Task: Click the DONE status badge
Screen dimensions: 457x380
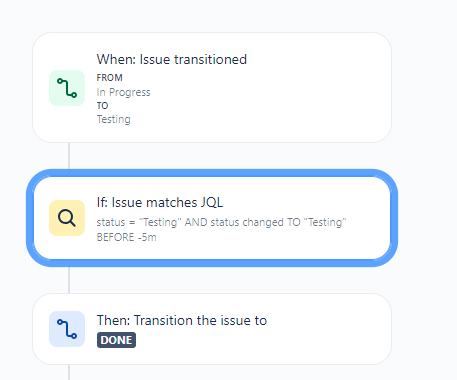Action: click(116, 340)
